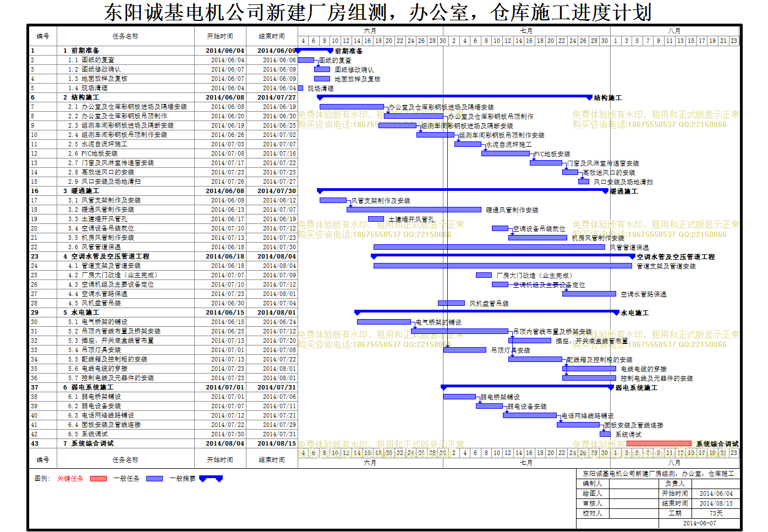768x532 pixels.
Task: Click the 校对人 label in the title block
Action: (x=593, y=513)
